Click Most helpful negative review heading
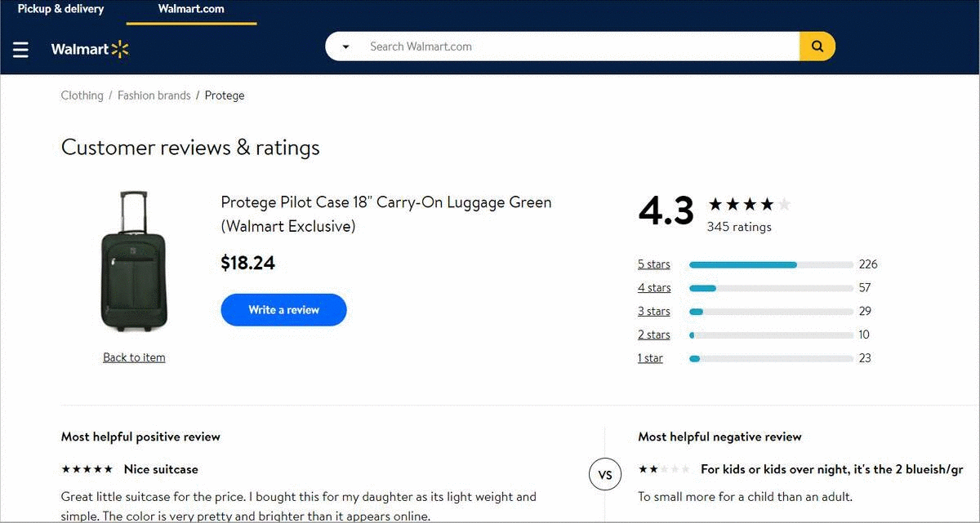Viewport: 980px width, 523px height. click(719, 437)
